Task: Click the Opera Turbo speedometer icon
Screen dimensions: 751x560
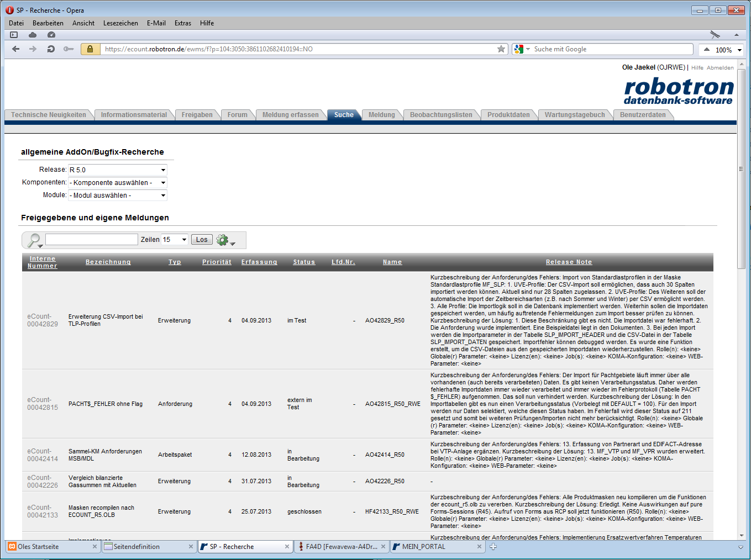Action: click(51, 35)
